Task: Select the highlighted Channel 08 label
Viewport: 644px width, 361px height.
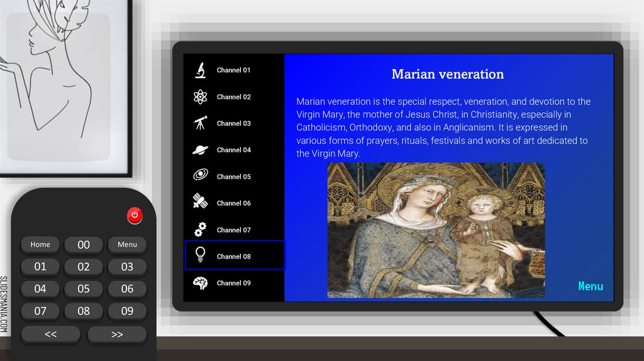Action: coord(234,257)
